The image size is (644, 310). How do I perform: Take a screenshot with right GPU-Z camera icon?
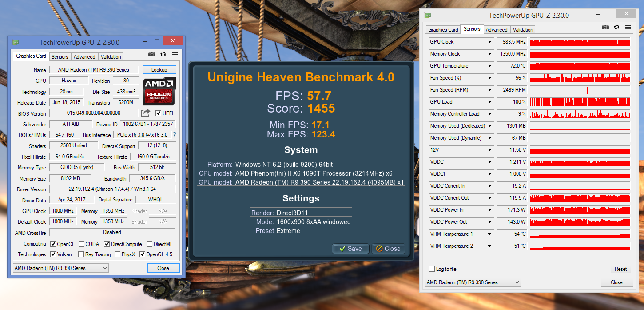click(x=605, y=27)
